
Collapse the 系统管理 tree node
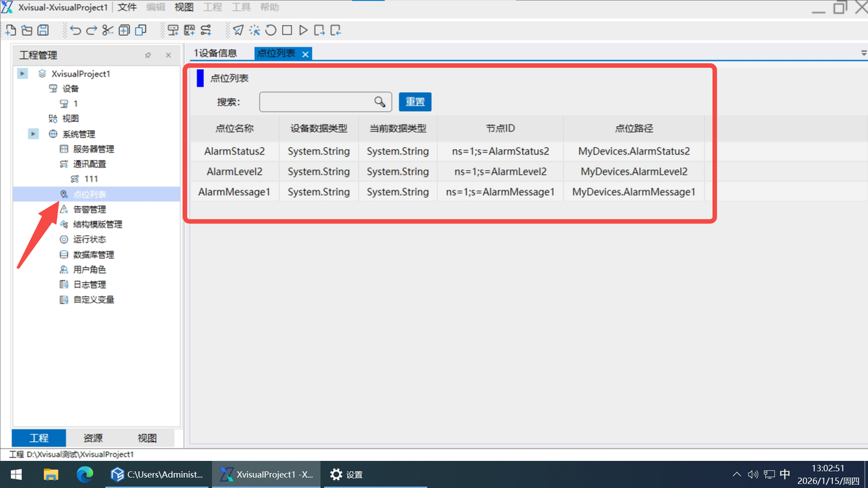[x=34, y=134]
